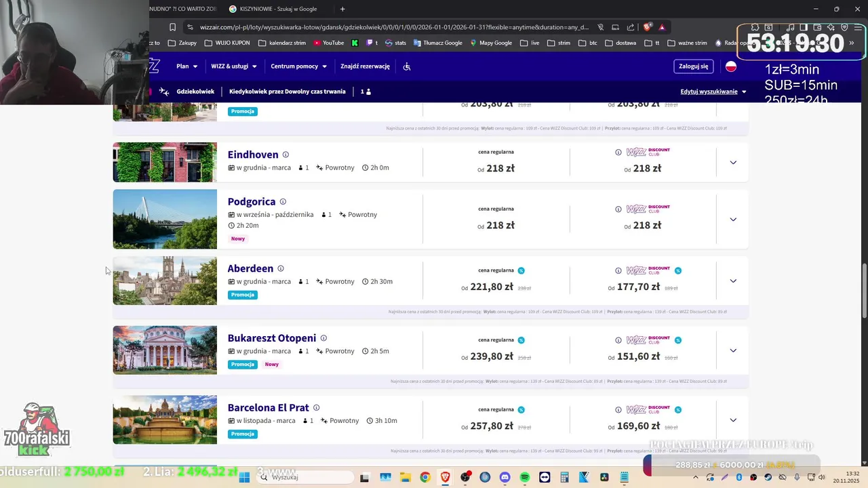
Task: Open File Explorer from the taskbar
Action: [405, 477]
